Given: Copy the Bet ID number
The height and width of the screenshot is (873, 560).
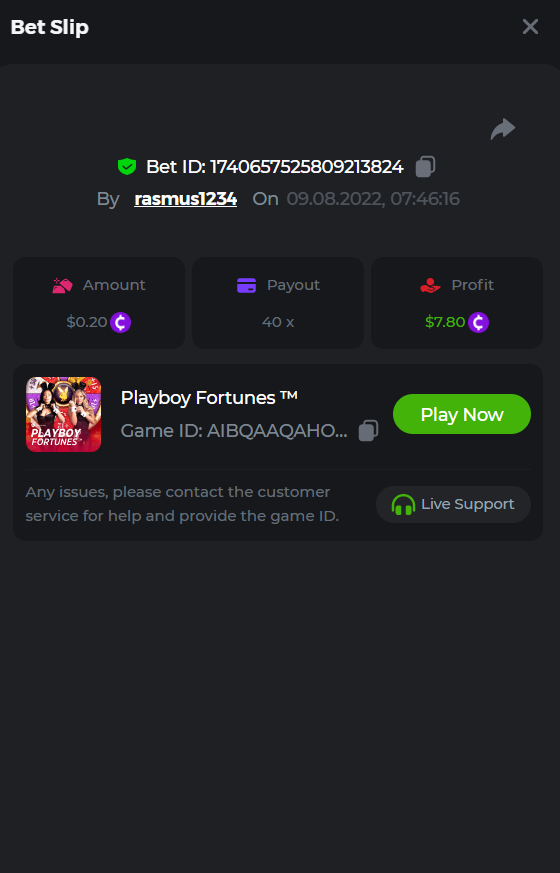Looking at the screenshot, I should point(425,166).
